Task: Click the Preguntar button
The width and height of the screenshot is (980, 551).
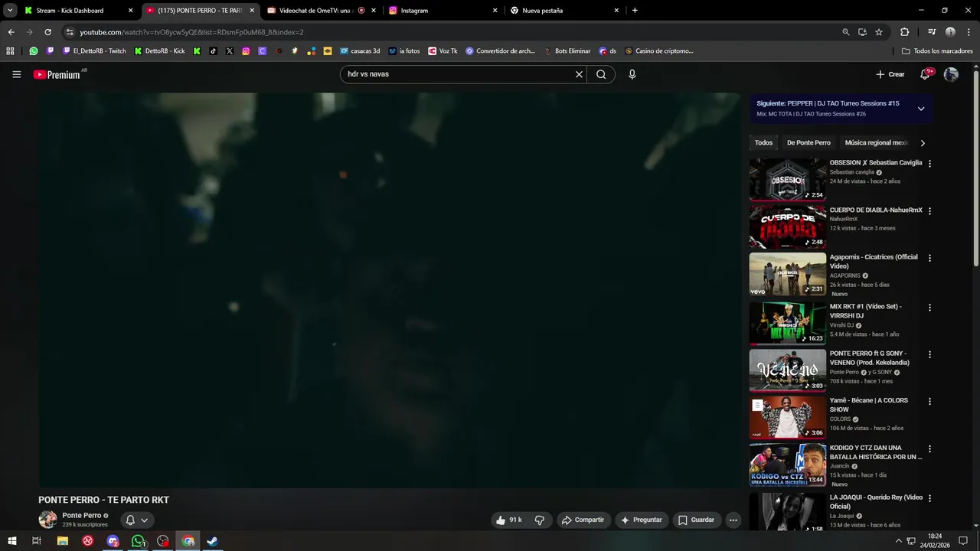Action: tap(642, 520)
